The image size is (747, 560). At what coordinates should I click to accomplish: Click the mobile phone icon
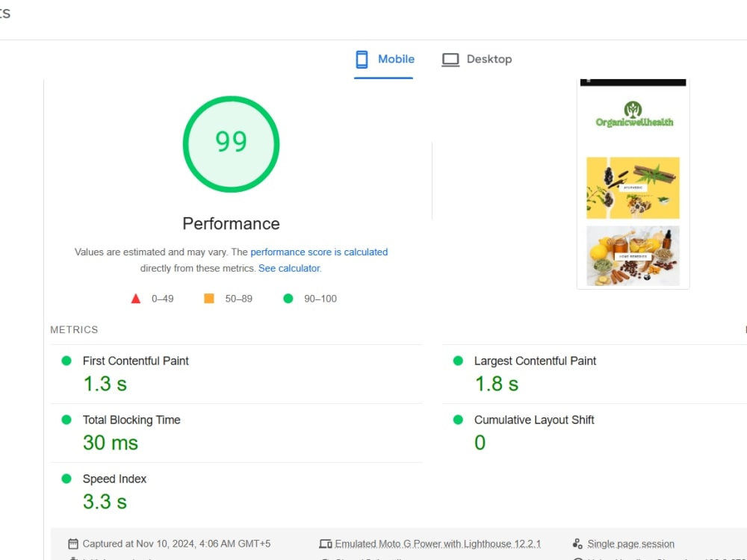362,60
